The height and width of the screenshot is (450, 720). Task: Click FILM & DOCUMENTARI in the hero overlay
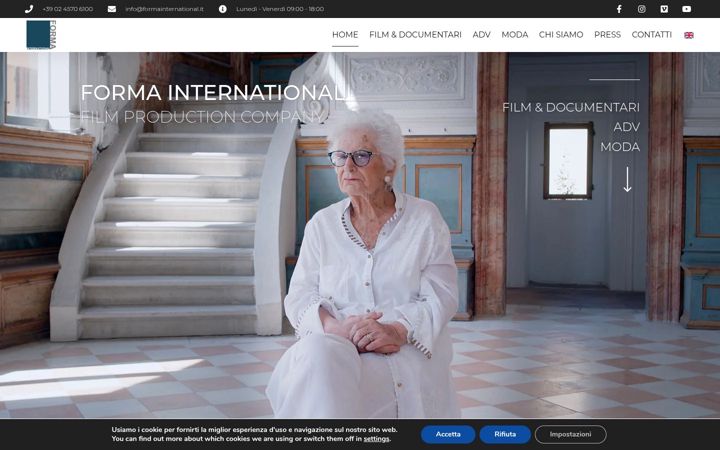[571, 107]
